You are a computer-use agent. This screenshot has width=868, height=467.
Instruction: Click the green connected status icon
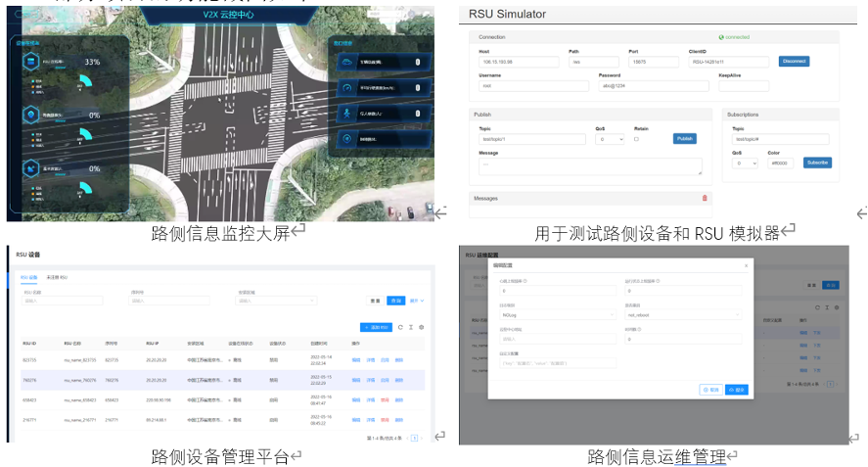tap(719, 37)
